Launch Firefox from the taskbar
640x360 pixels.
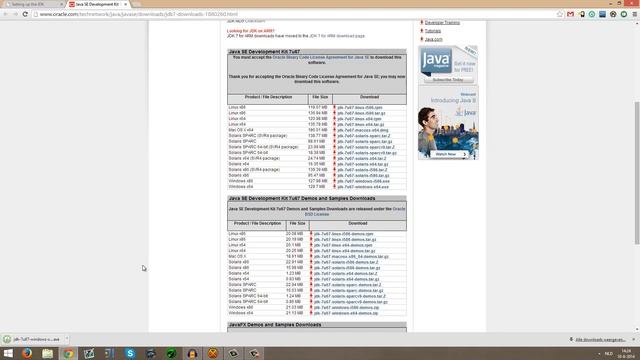click(27, 353)
